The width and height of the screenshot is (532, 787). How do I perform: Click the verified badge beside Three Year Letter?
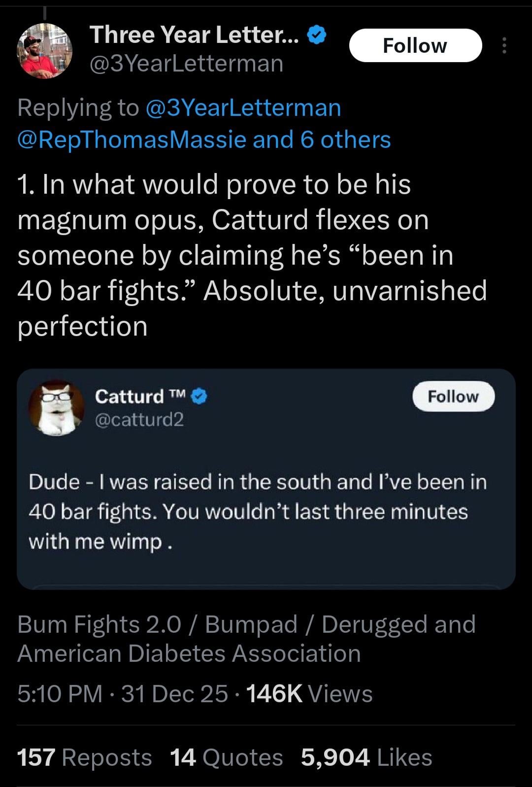click(x=316, y=35)
